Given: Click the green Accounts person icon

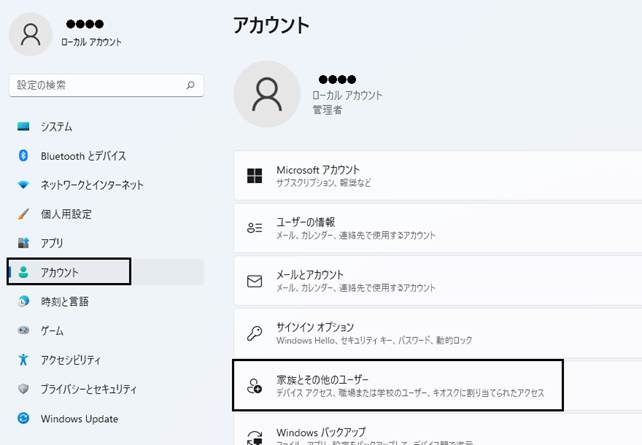Looking at the screenshot, I should tap(23, 272).
